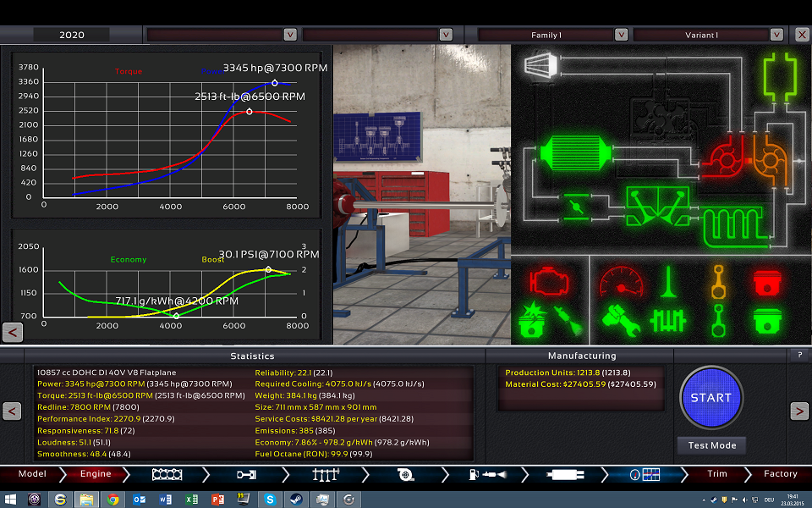
Task: Go to the Model tab
Action: pos(32,474)
